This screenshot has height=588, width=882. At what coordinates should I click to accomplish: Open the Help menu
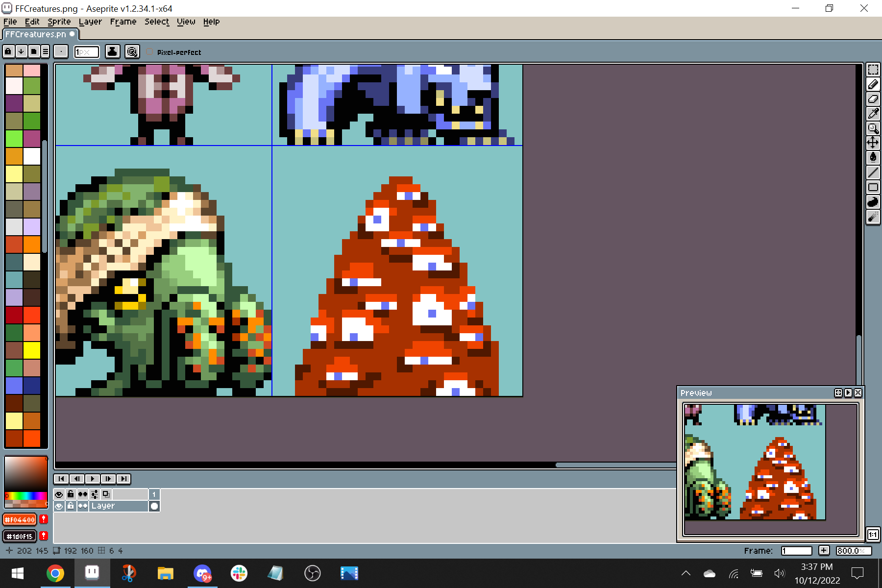(x=211, y=22)
